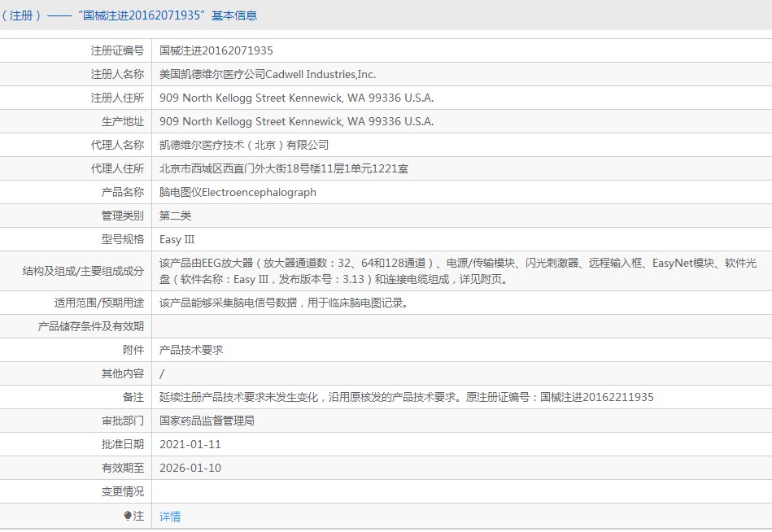Open the 详情 details link
772x532 pixels.
tap(170, 517)
